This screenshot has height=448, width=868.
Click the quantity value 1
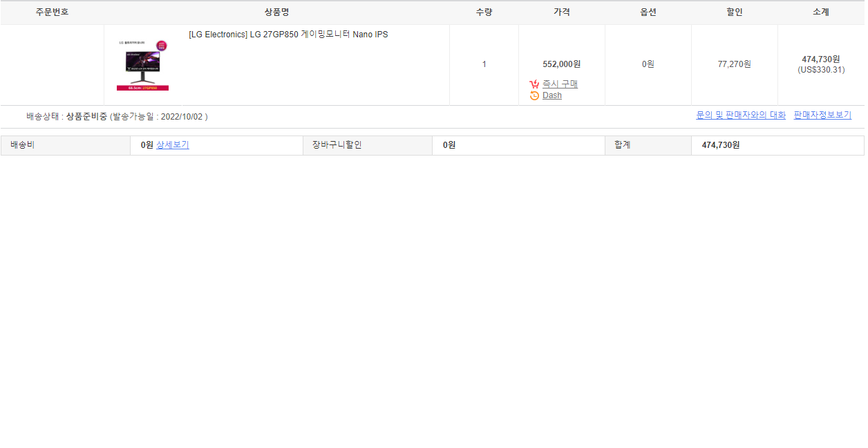click(484, 64)
